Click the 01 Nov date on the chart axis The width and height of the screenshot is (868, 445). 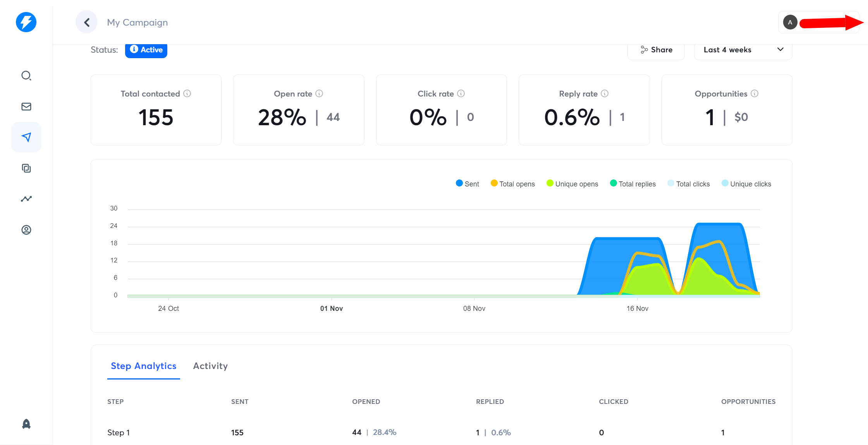pos(332,309)
